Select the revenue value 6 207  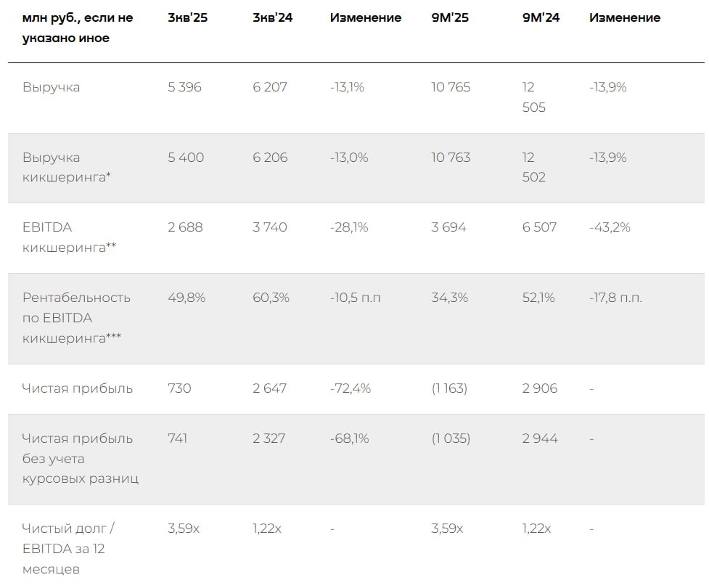pos(270,87)
